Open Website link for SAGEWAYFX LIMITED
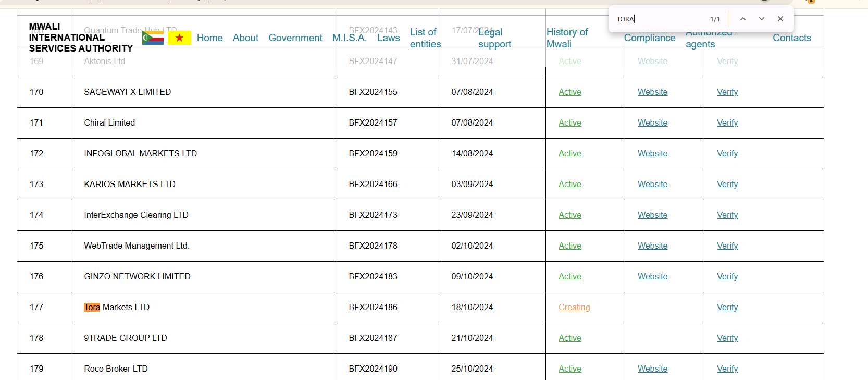The height and width of the screenshot is (380, 868). [652, 92]
